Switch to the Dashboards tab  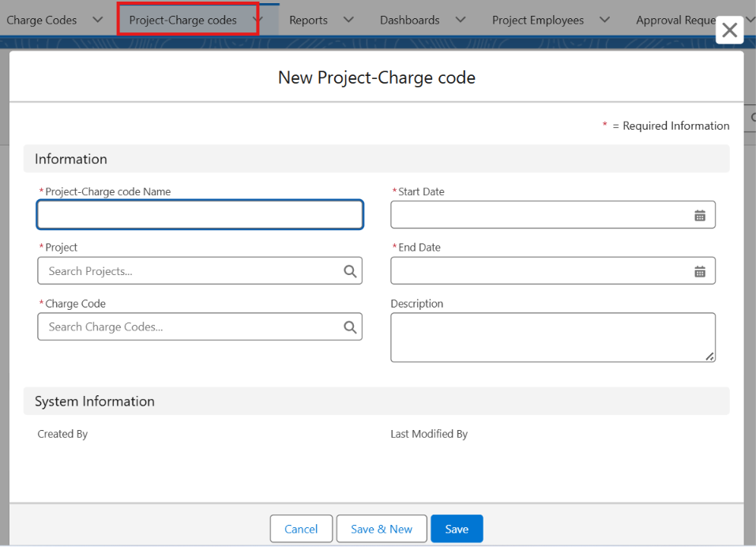(410, 21)
